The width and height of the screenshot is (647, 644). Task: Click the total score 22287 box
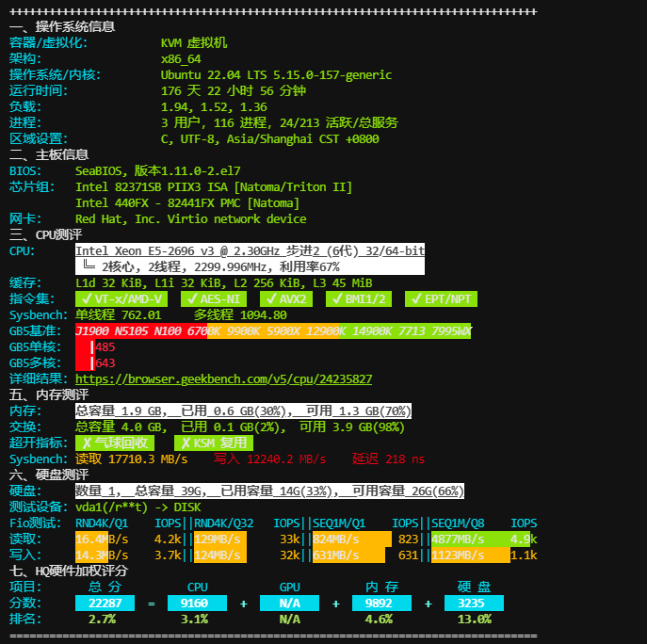tap(105, 604)
